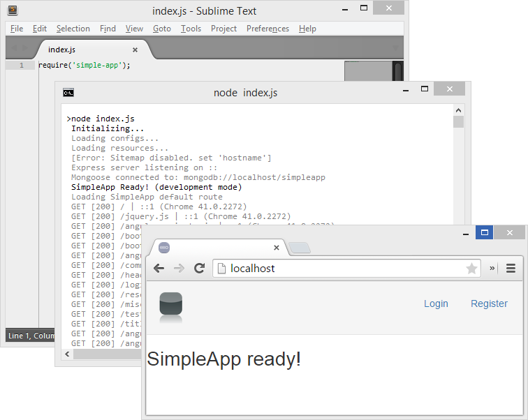Click 'Loading configs...' in the console
This screenshot has height=420, width=528.
115,138
